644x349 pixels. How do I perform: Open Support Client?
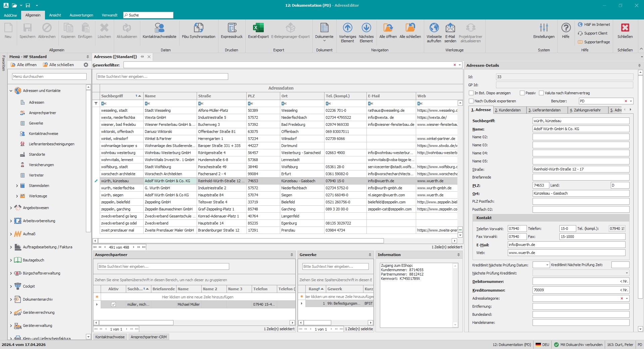pos(593,33)
